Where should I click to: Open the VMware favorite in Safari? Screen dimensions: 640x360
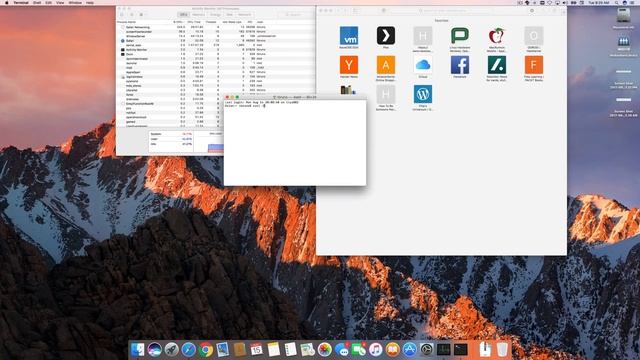349,36
